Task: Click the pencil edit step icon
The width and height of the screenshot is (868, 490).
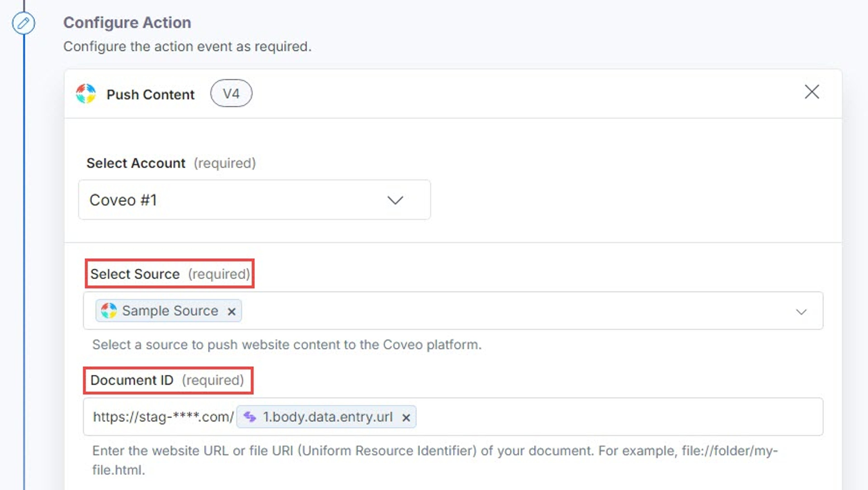Action: pyautogui.click(x=24, y=23)
